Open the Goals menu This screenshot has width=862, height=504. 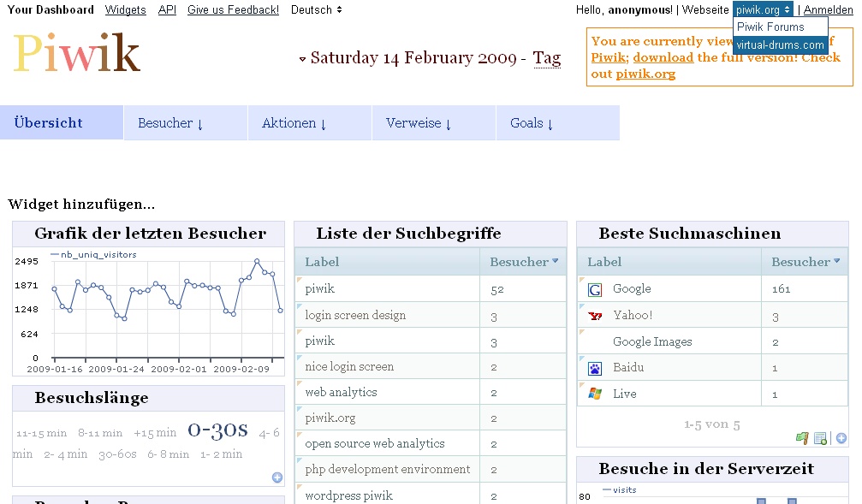click(558, 122)
